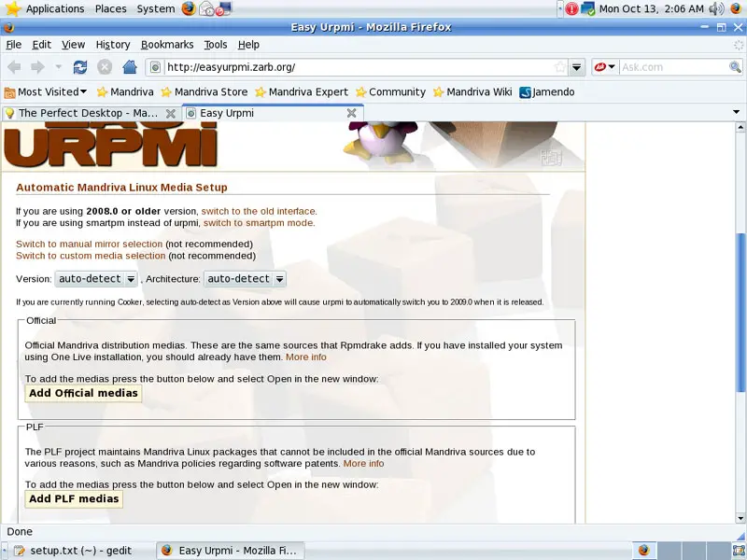Open the Bookmarks menu
Image resolution: width=747 pixels, height=560 pixels.
(167, 45)
